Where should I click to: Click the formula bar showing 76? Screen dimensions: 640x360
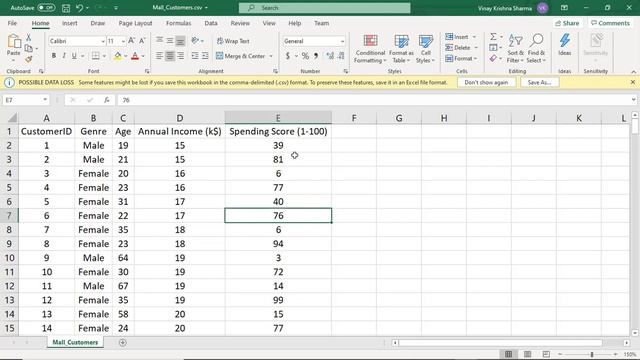[373, 100]
